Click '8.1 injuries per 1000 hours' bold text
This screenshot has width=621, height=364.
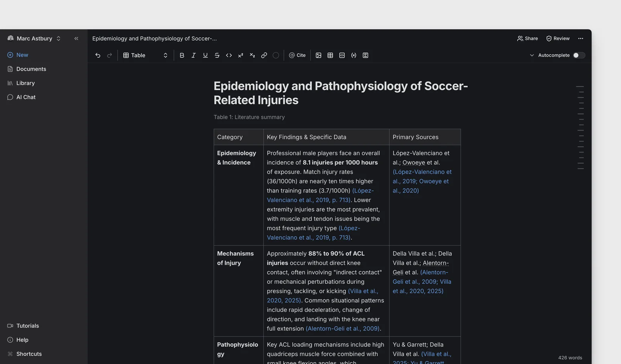click(340, 162)
